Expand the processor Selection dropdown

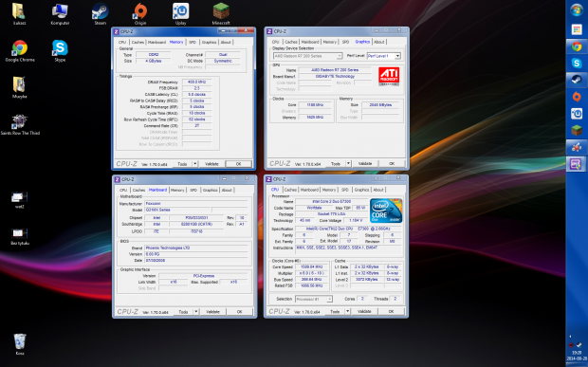tap(314, 299)
